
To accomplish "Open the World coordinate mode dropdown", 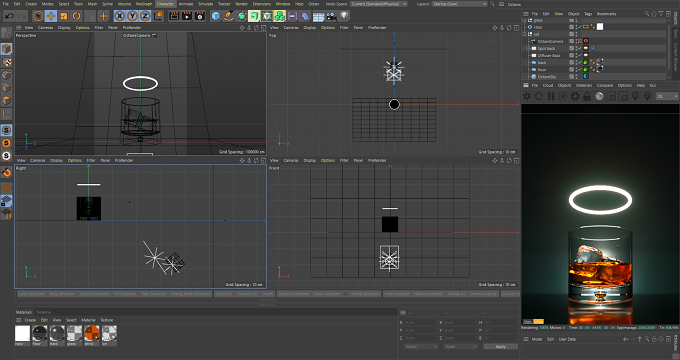I will pyautogui.click(x=421, y=347).
